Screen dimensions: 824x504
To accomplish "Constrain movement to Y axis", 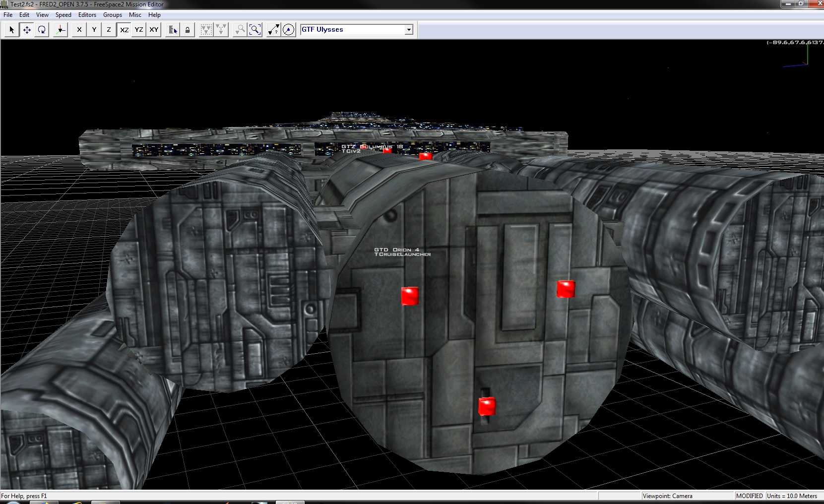I will click(94, 30).
